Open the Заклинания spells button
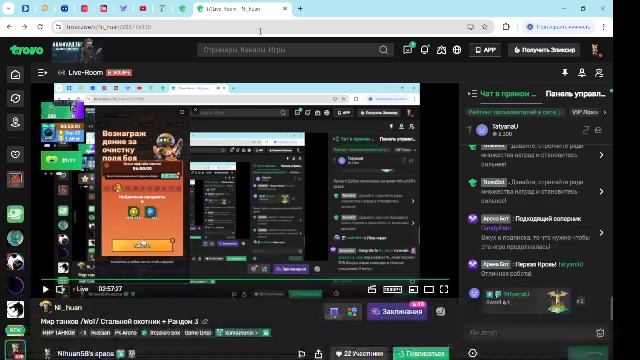 coord(397,311)
